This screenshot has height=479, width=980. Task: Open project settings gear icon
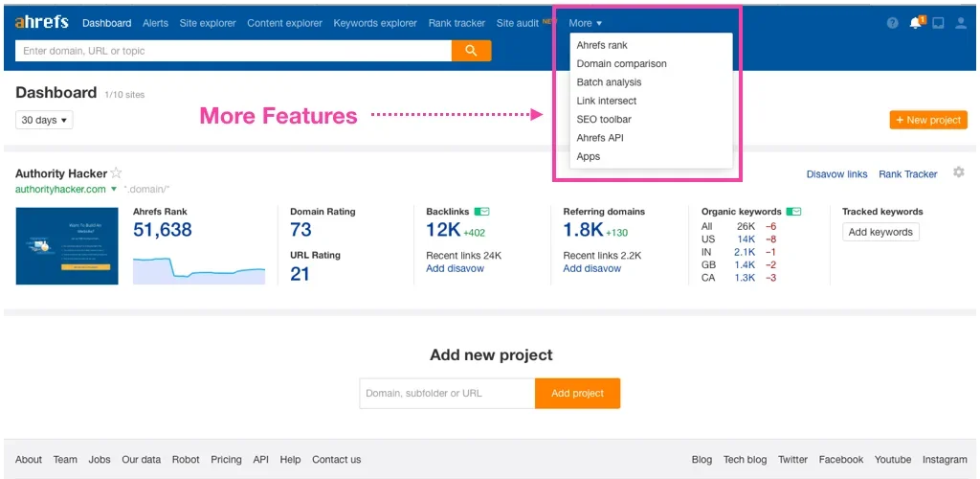coord(958,172)
